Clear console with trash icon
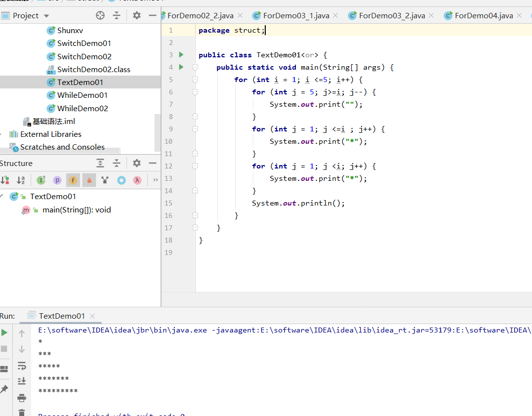Screen dimensions: 532x416 tap(22, 412)
